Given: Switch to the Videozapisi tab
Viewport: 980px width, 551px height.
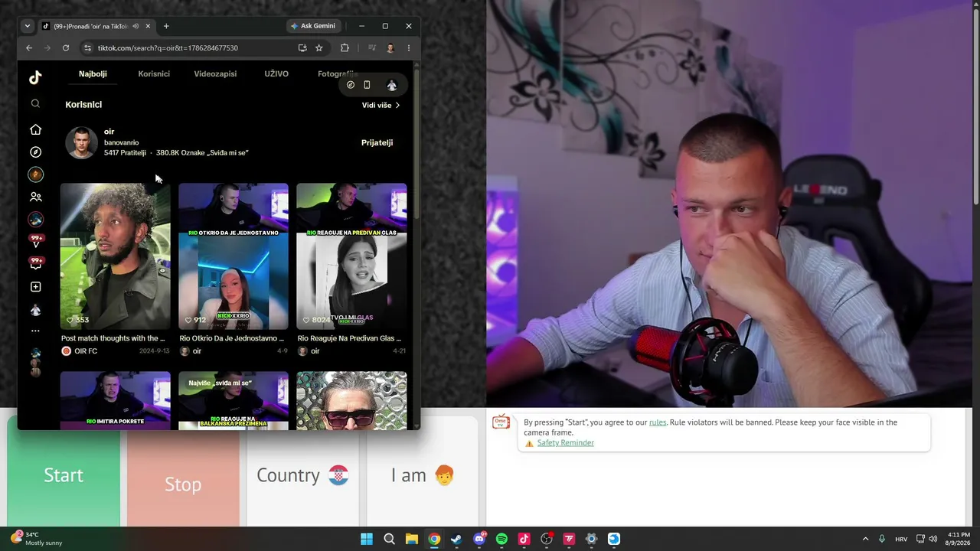Looking at the screenshot, I should pyautogui.click(x=215, y=74).
